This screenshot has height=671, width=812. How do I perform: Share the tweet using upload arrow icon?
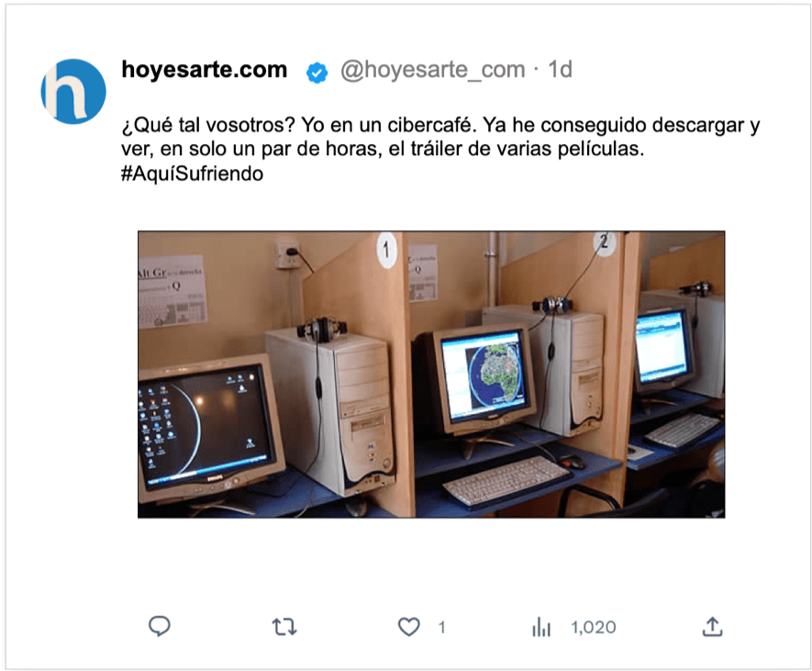click(712, 626)
